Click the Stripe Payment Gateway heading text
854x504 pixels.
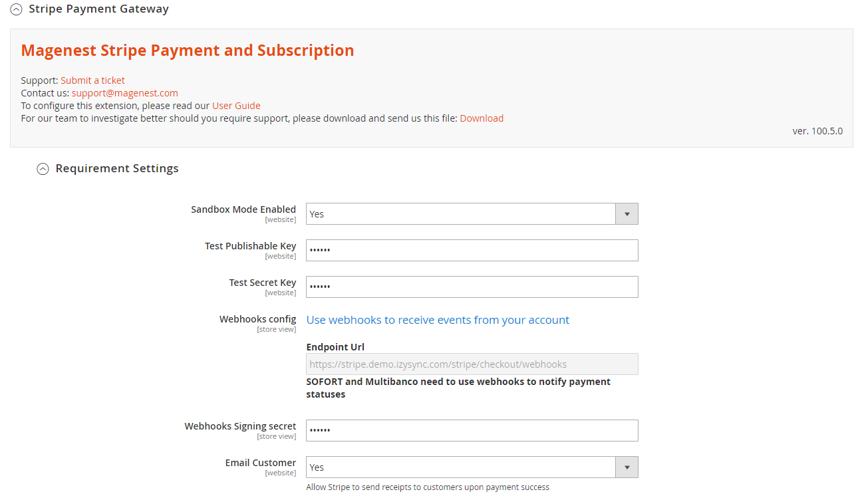[98, 9]
